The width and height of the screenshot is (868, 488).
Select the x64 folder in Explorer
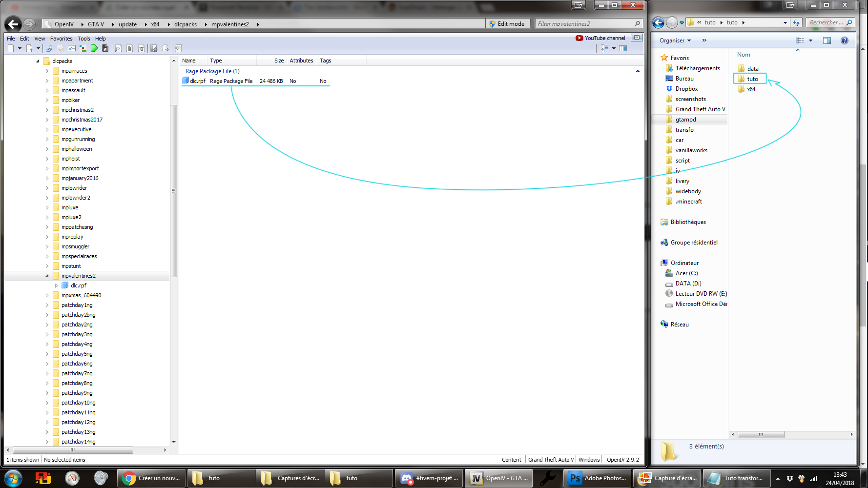pyautogui.click(x=747, y=89)
